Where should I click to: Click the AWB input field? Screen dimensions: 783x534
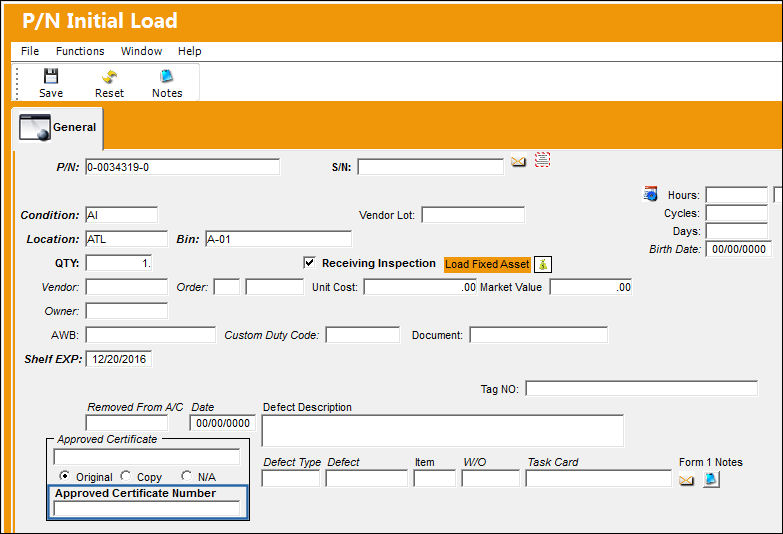coord(150,335)
